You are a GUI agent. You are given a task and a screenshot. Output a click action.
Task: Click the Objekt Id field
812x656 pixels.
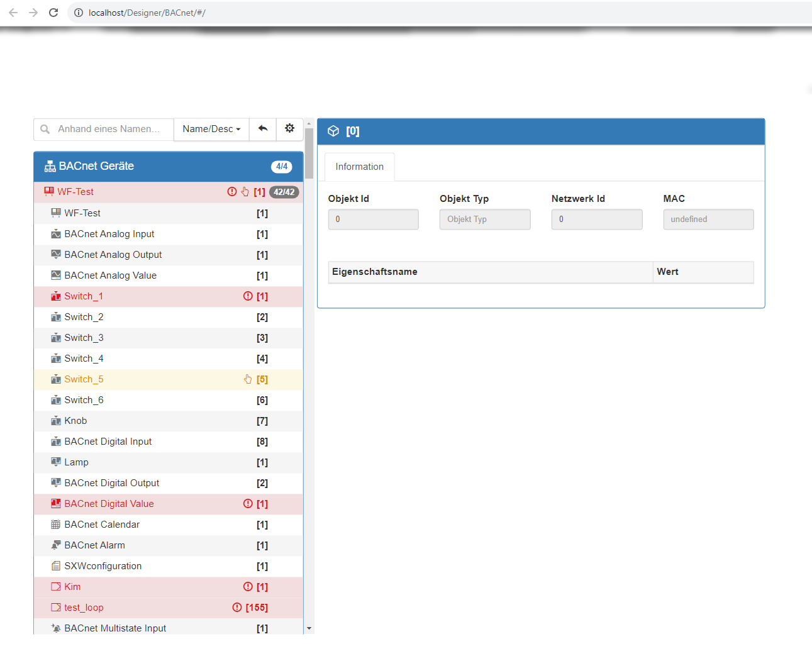click(x=374, y=220)
